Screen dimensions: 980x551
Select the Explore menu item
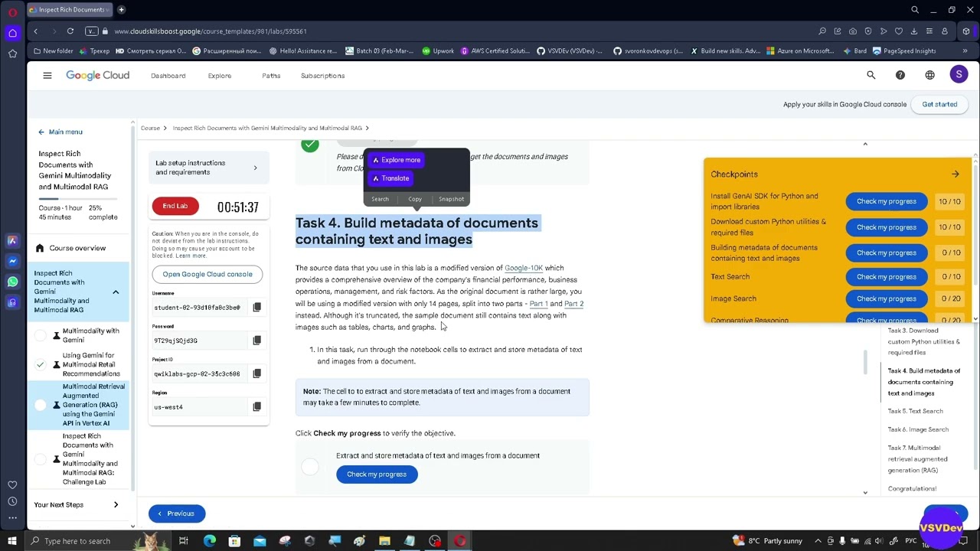[220, 76]
